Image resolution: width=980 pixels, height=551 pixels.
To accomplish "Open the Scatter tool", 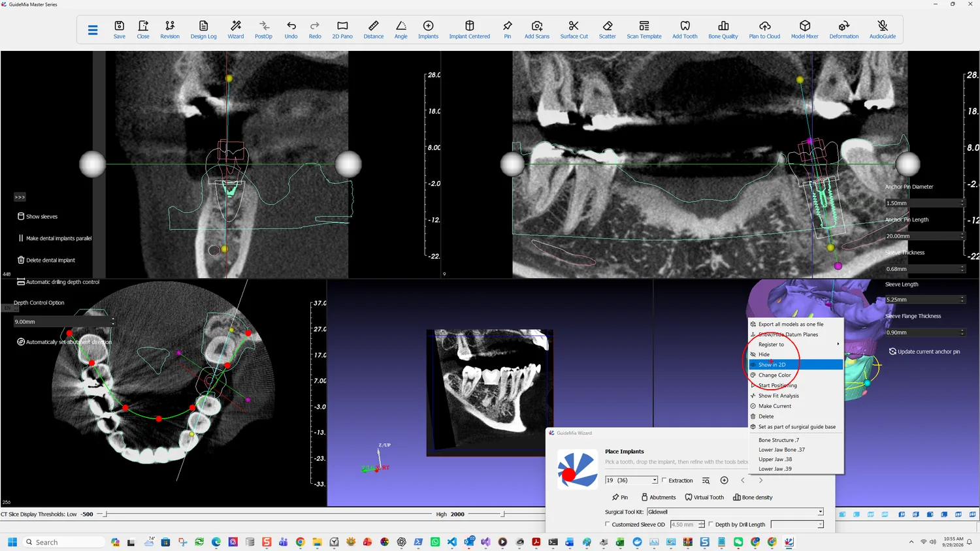I will coord(608,29).
